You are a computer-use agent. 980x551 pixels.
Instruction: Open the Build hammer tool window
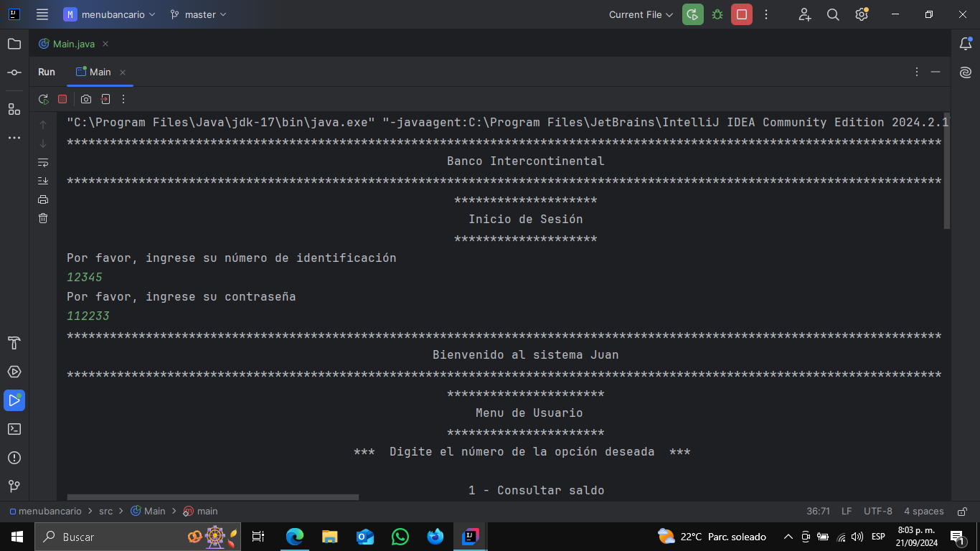point(14,343)
